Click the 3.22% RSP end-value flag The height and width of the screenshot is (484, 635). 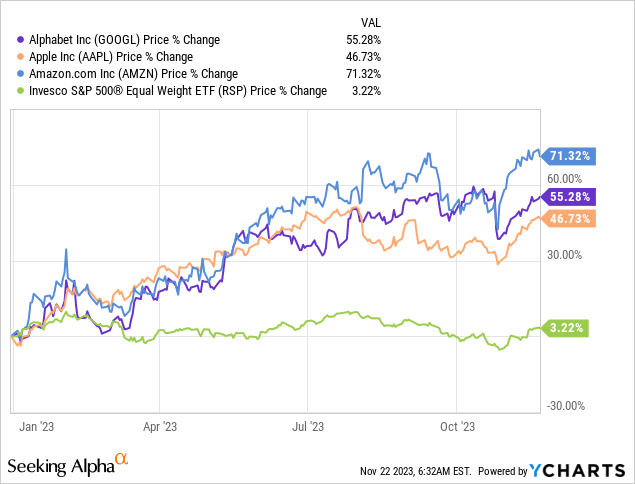(x=566, y=327)
